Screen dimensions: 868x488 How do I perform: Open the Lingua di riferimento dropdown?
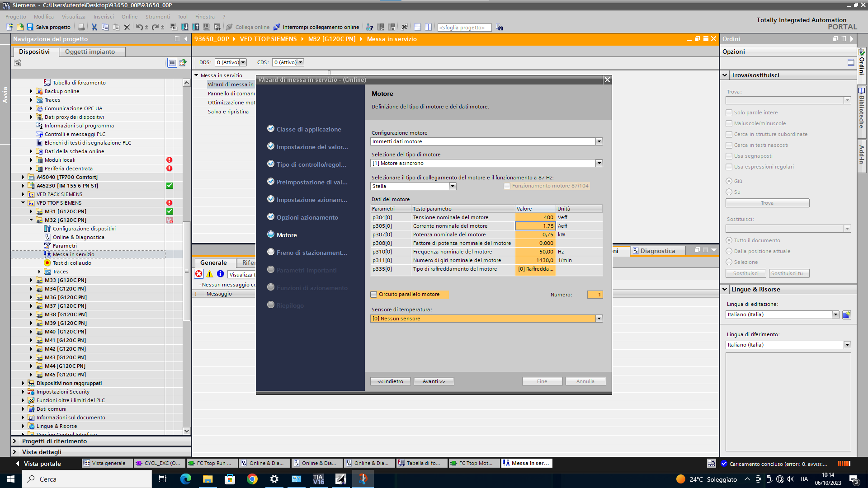(x=847, y=345)
